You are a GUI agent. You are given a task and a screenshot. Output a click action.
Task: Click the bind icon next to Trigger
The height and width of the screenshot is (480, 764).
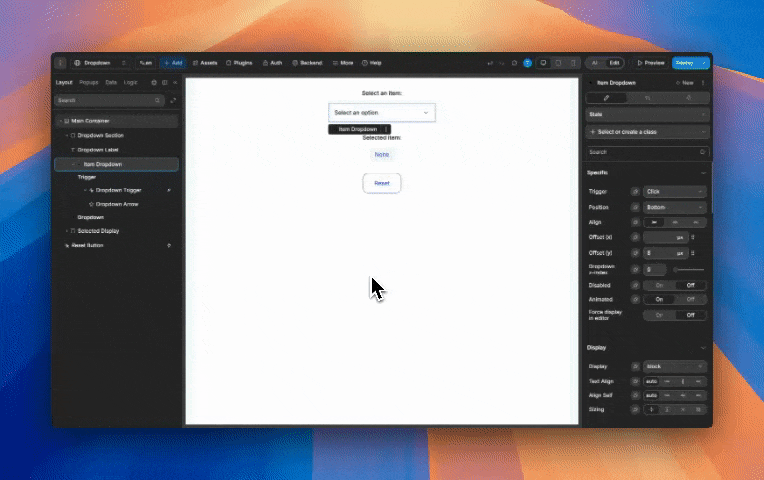pyautogui.click(x=635, y=192)
